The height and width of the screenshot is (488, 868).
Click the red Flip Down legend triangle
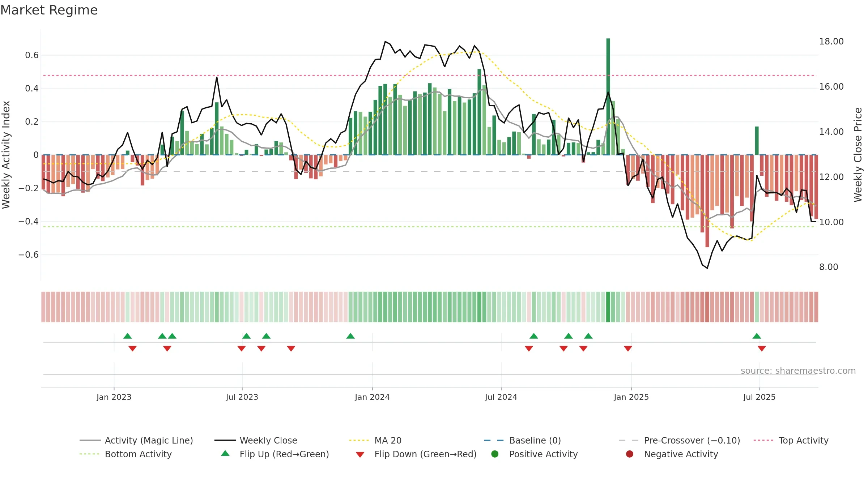coord(360,455)
